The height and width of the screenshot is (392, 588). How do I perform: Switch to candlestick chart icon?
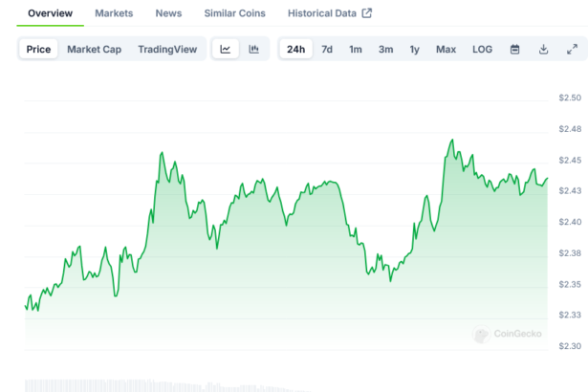(253, 50)
